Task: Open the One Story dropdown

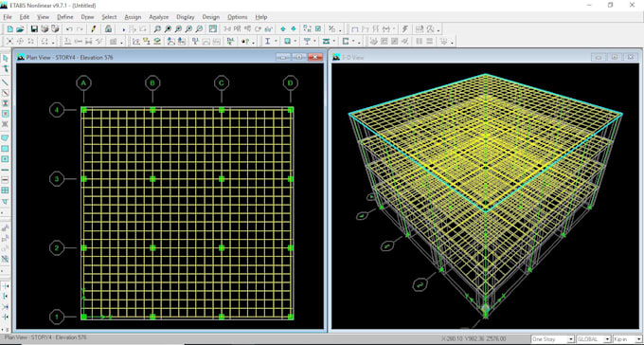Action: point(552,339)
